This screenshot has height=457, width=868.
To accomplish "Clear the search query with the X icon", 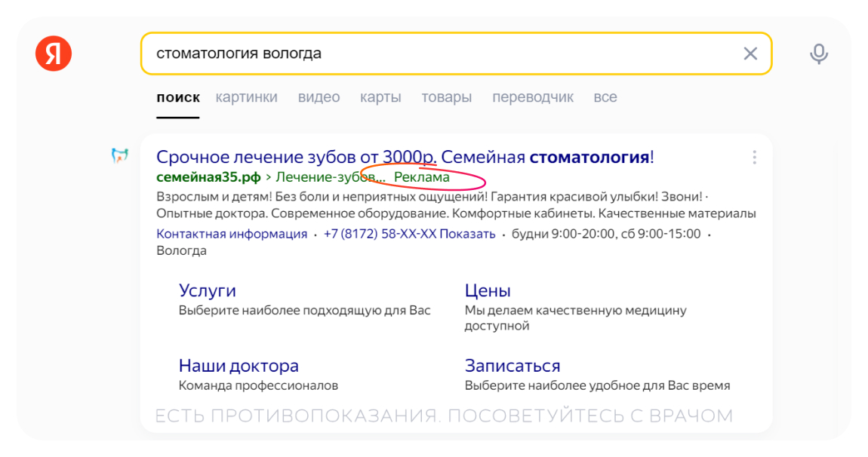I will point(751,53).
